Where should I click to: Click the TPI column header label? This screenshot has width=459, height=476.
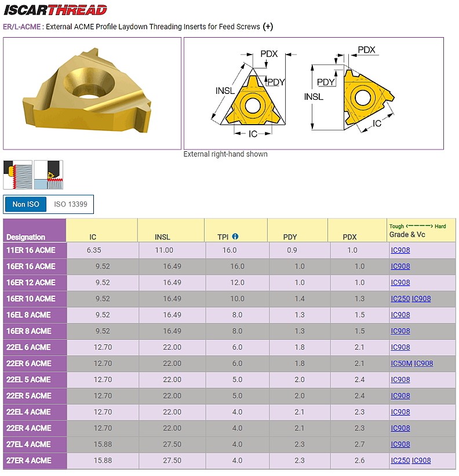[223, 237]
